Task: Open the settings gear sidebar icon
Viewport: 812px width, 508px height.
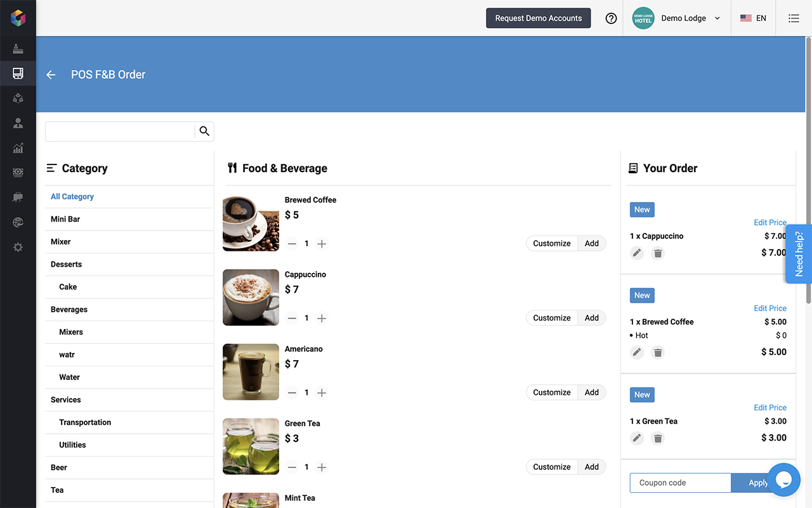Action: pyautogui.click(x=18, y=247)
